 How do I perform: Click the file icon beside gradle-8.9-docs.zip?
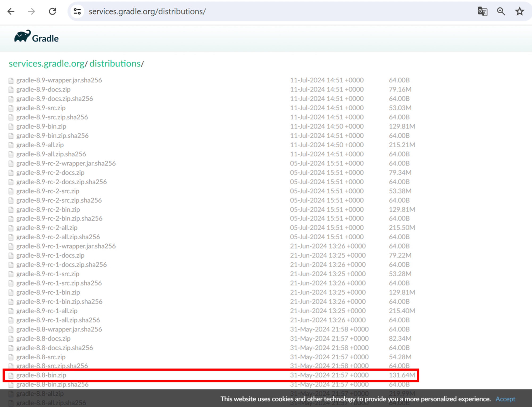(x=11, y=90)
